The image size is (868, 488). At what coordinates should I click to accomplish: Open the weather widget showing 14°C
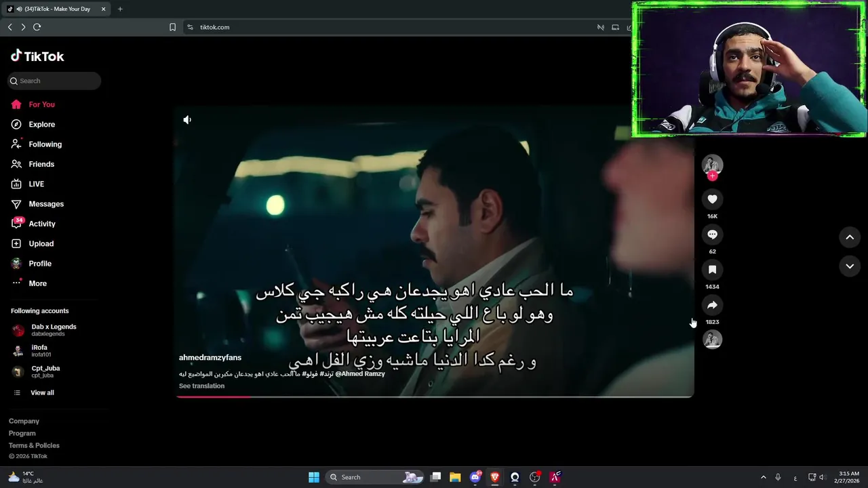click(25, 477)
